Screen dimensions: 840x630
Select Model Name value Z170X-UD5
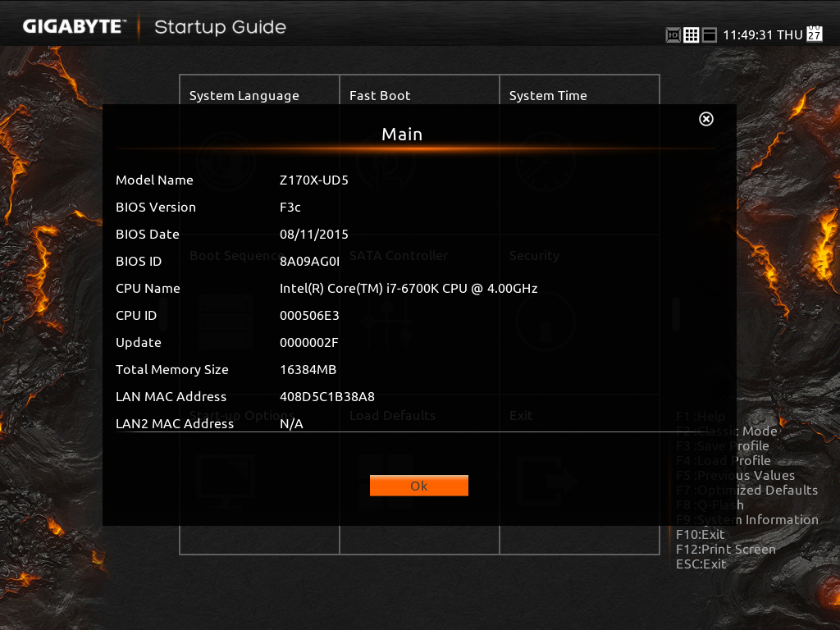(314, 180)
